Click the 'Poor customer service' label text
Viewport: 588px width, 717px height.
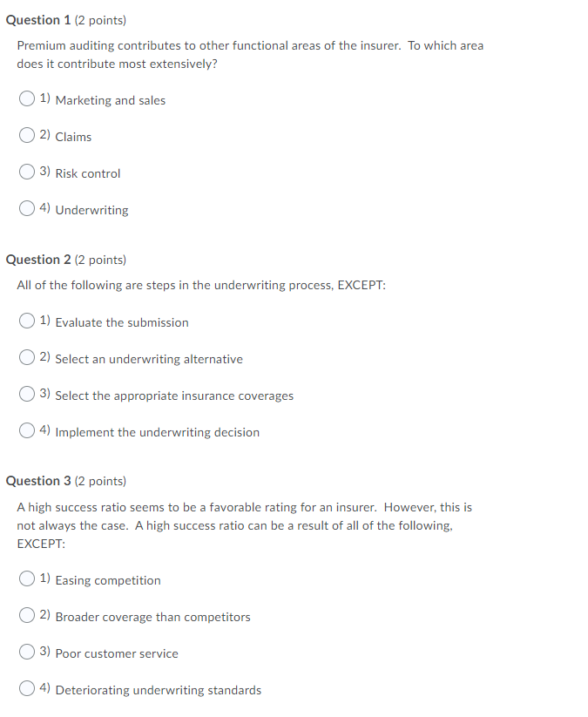coord(117,653)
